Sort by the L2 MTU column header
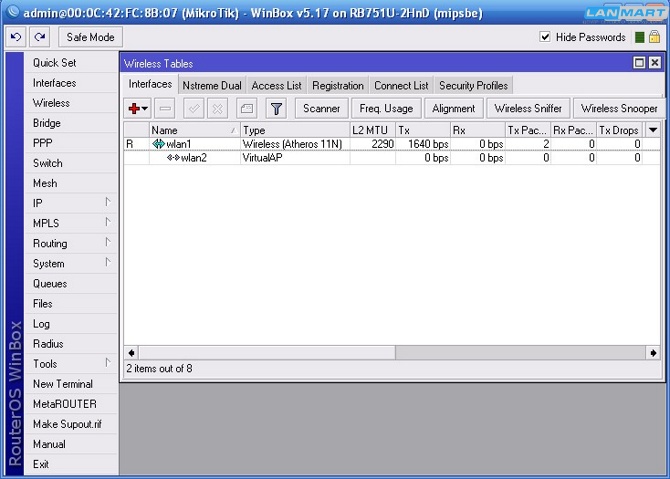 [x=372, y=130]
